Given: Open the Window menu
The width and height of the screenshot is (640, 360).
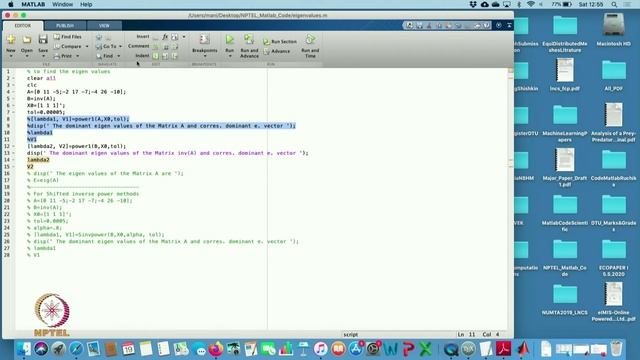Looking at the screenshot, I should pyautogui.click(x=62, y=4).
